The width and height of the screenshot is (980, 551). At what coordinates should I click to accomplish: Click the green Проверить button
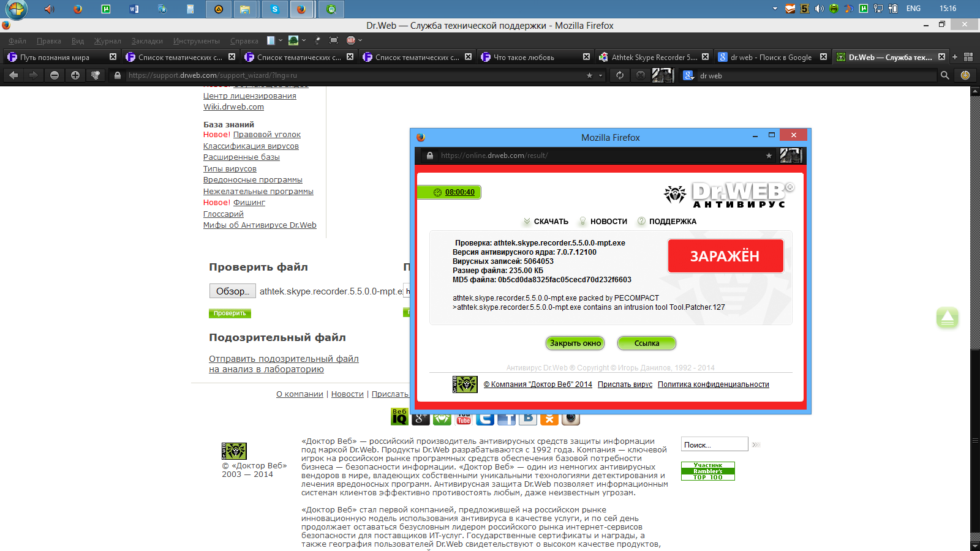click(230, 313)
